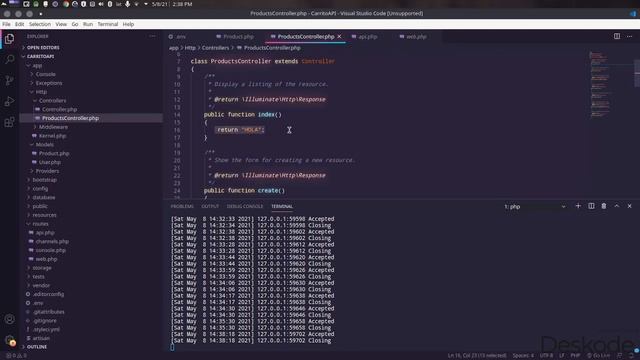Expand the Console folder

coord(45,74)
